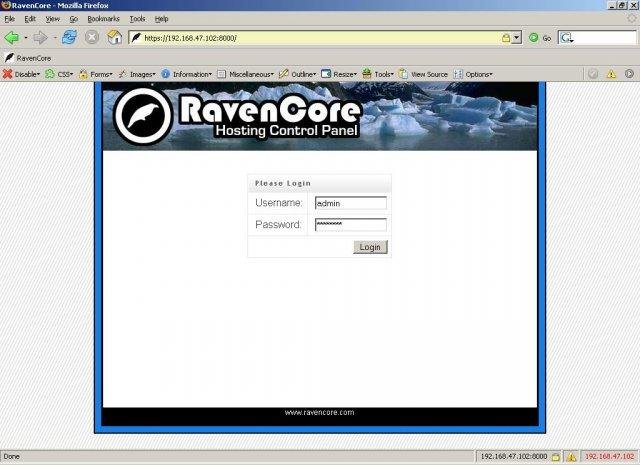Open the CSS developer toolbar menu
Viewport: 640px width, 465px height.
[59, 74]
